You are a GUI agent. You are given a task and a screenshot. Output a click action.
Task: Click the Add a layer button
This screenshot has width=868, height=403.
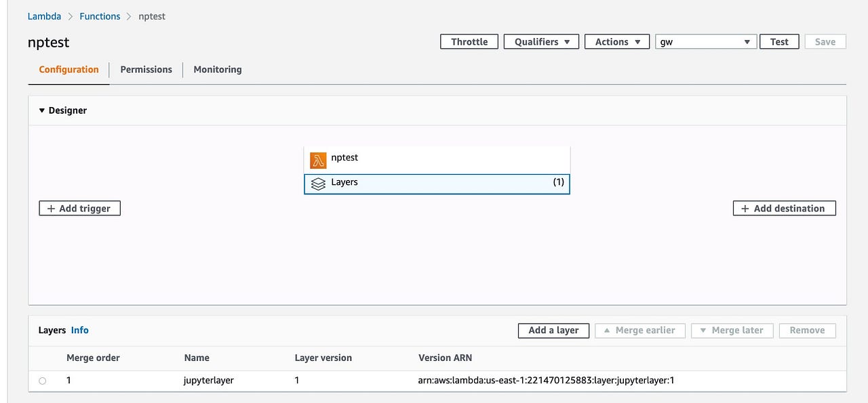(553, 331)
